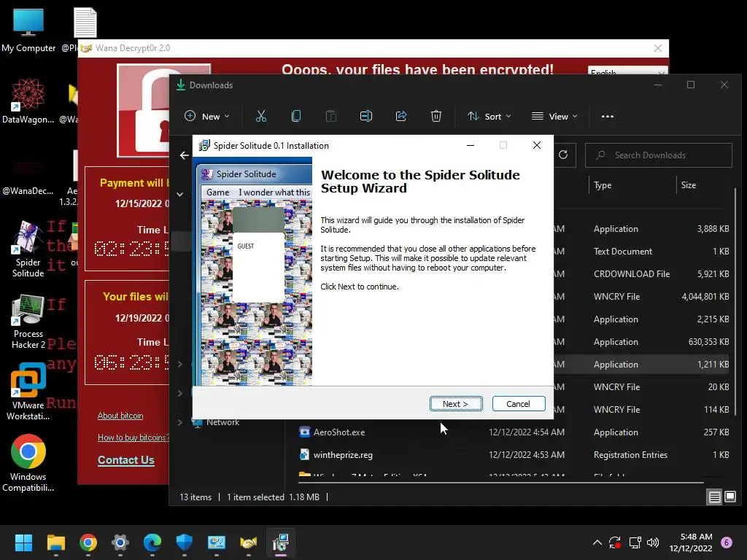Open Microsoft Edge from the taskbar
747x560 pixels.
[152, 542]
